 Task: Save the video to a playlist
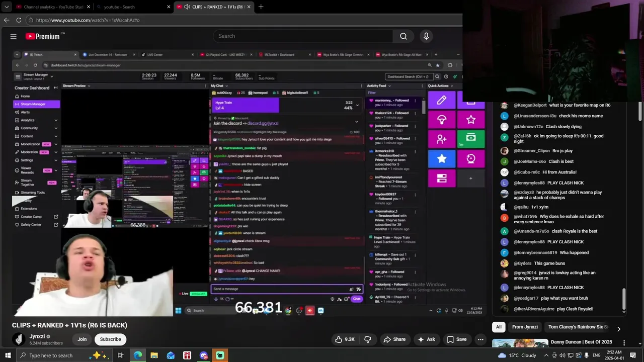[457, 339]
